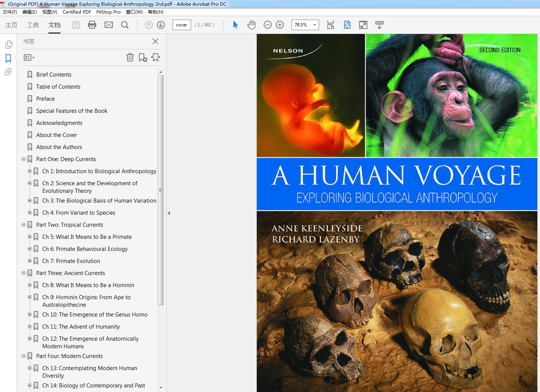The image size is (540, 392).
Task: Open the 帮助(H) menu
Action: coord(156,12)
